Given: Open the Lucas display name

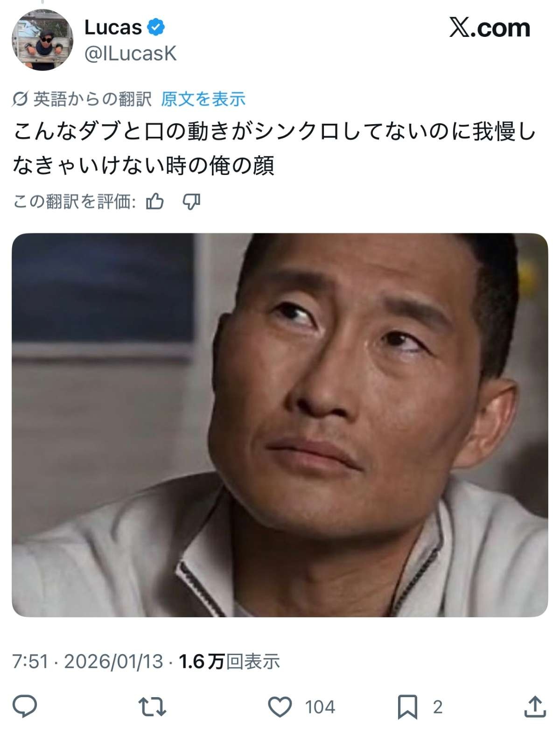Looking at the screenshot, I should click(x=113, y=28).
